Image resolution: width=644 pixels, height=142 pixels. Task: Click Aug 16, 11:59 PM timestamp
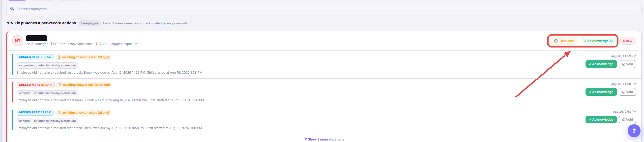click(623, 56)
